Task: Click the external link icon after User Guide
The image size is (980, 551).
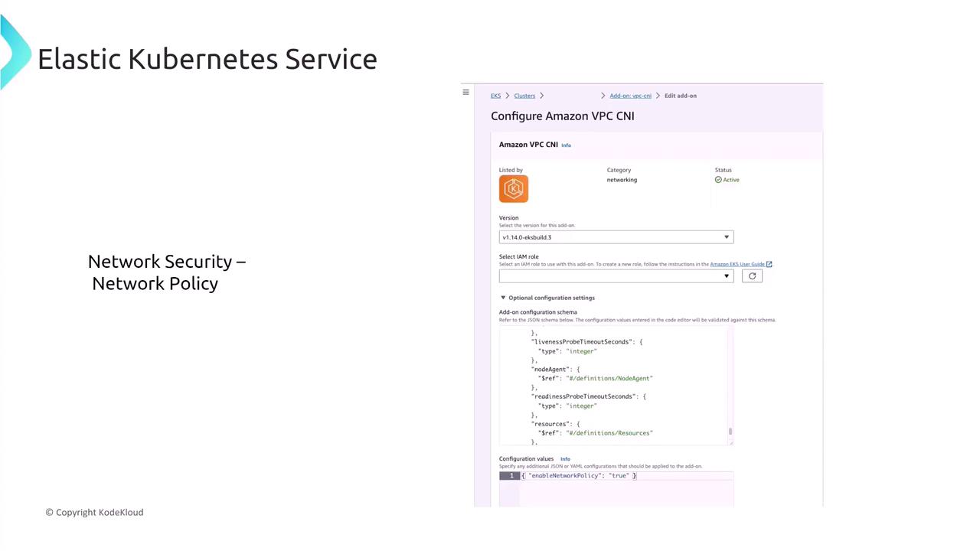Action: pyautogui.click(x=769, y=264)
